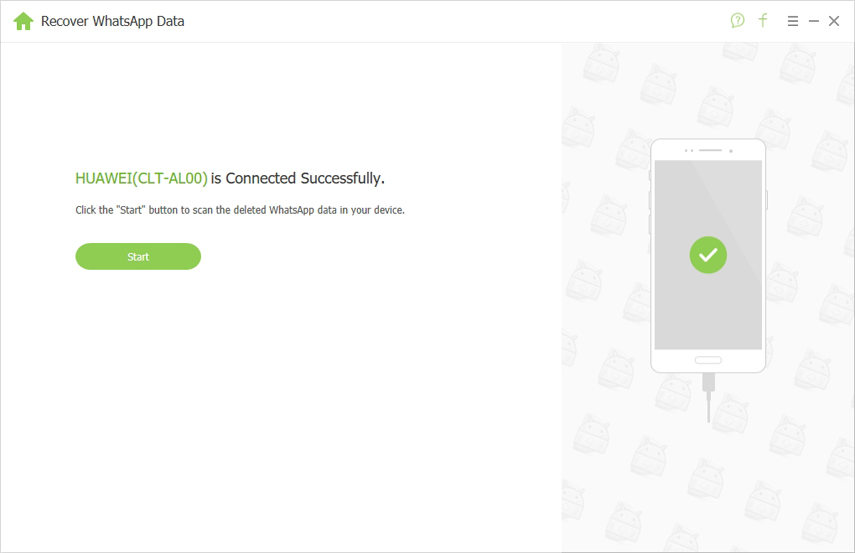Click the power button on phone's right edge
Image resolution: width=855 pixels, height=553 pixels.
[x=767, y=200]
